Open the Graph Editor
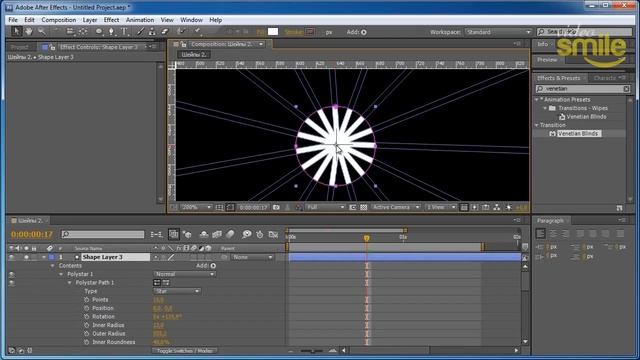This screenshot has height=360, width=640. [x=273, y=234]
